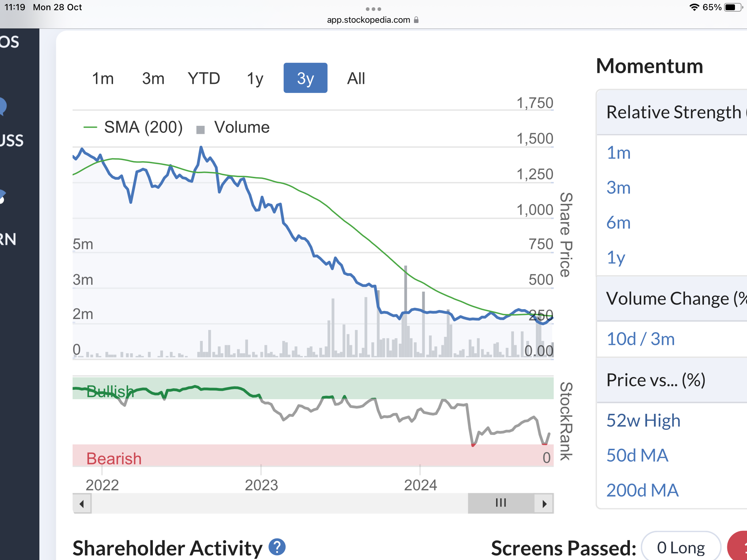The width and height of the screenshot is (747, 560).
Task: Click the Momentum section heading
Action: pos(649,66)
